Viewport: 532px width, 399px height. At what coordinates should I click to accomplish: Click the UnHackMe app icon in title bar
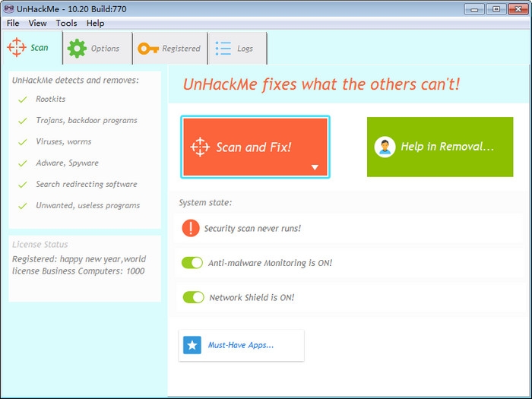pyautogui.click(x=8, y=9)
